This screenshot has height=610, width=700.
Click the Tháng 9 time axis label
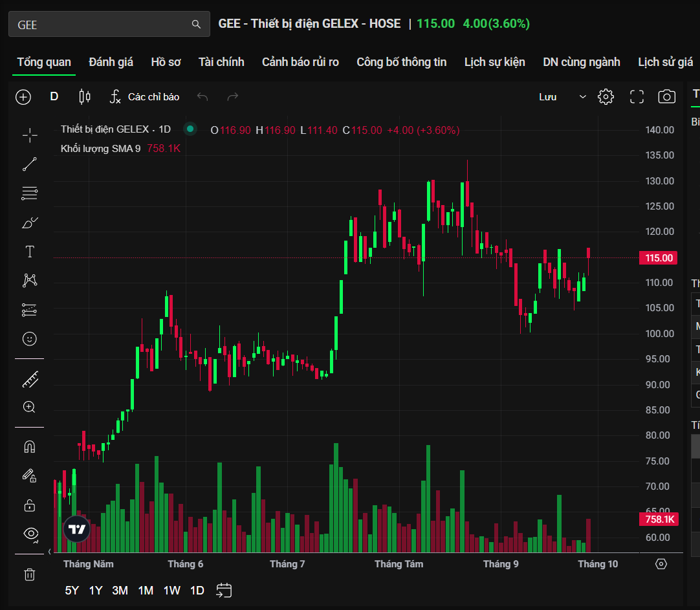[x=501, y=564]
